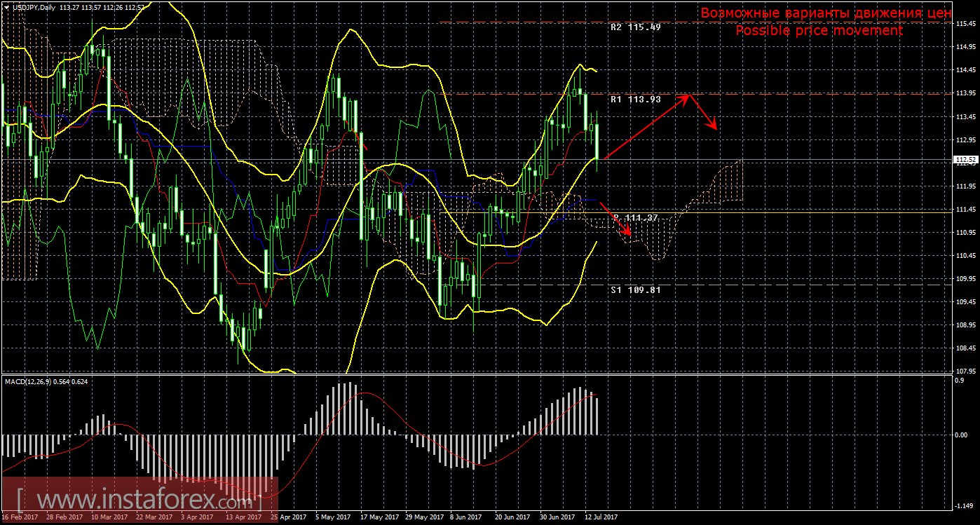Open the chart menu triangle beside USDJPY,Daily
This screenshot has width=980, height=525.
tap(6, 7)
